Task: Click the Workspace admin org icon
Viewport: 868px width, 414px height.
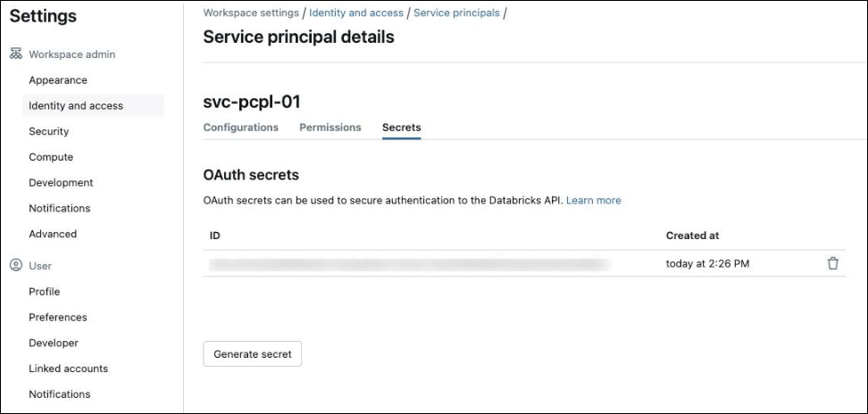Action: [x=16, y=54]
